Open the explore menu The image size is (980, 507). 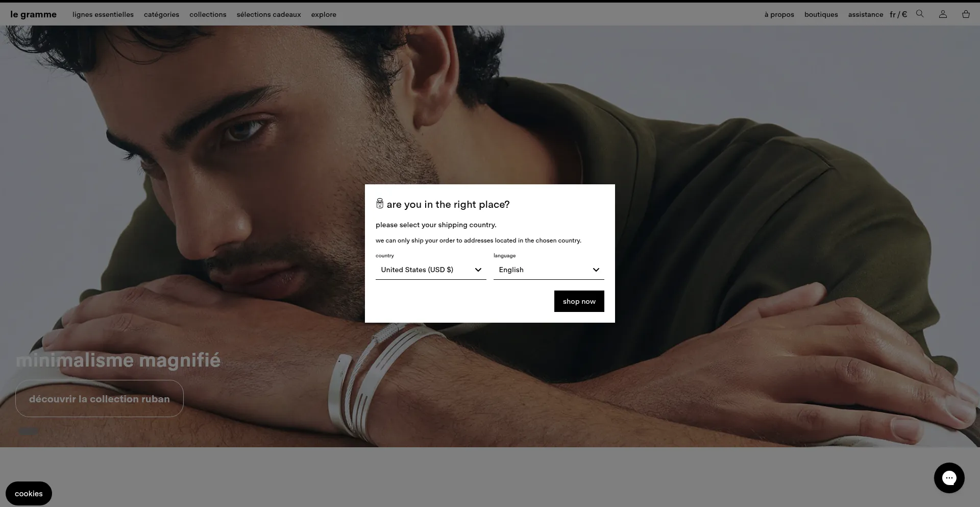pos(324,14)
